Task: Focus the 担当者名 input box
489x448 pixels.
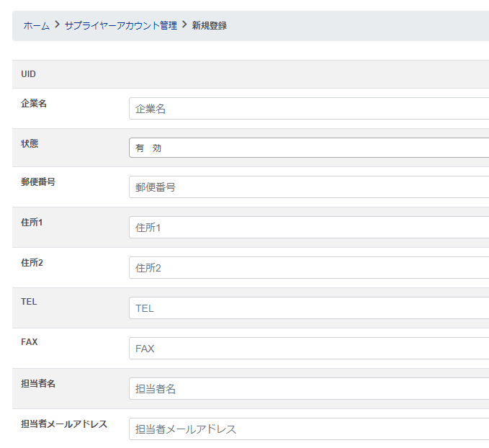Action: tap(310, 389)
